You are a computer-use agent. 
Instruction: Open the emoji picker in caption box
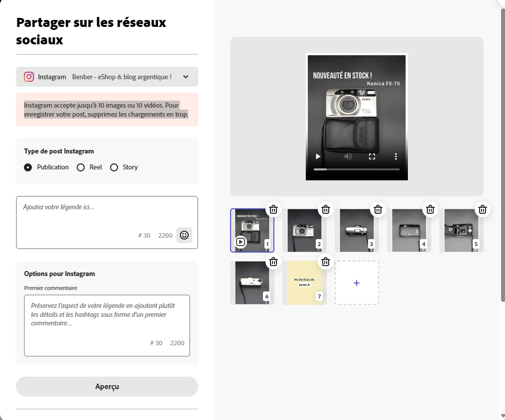click(x=184, y=235)
